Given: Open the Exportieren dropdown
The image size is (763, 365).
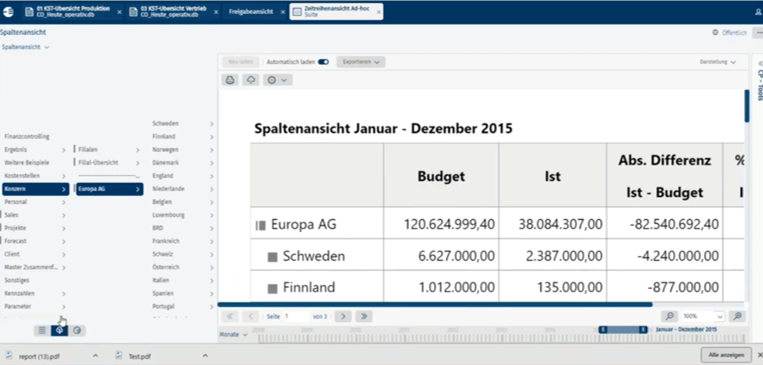Looking at the screenshot, I should click(361, 62).
